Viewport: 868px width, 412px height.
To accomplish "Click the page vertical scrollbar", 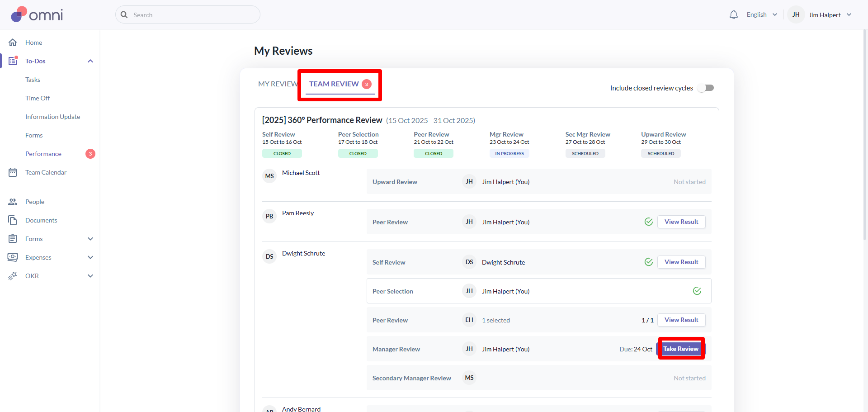I will click(865, 136).
